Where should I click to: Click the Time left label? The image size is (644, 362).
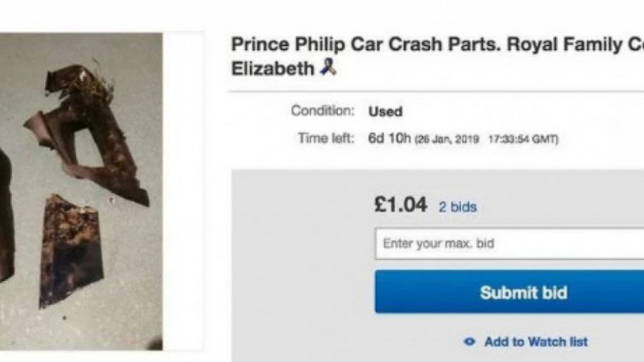click(326, 138)
